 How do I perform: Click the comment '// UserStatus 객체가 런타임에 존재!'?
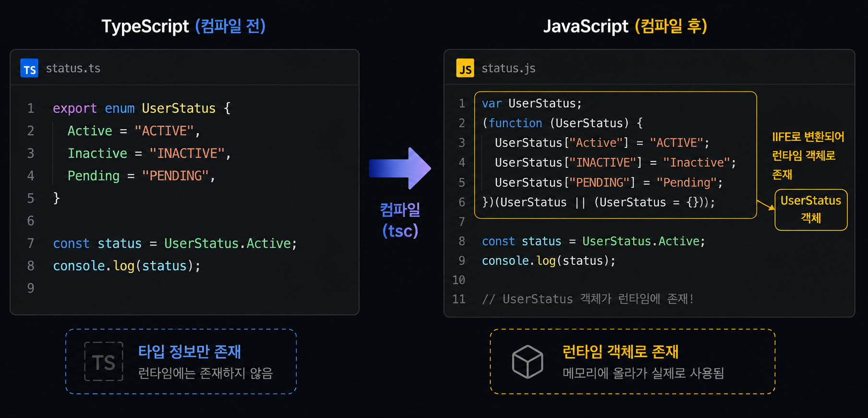(x=588, y=299)
